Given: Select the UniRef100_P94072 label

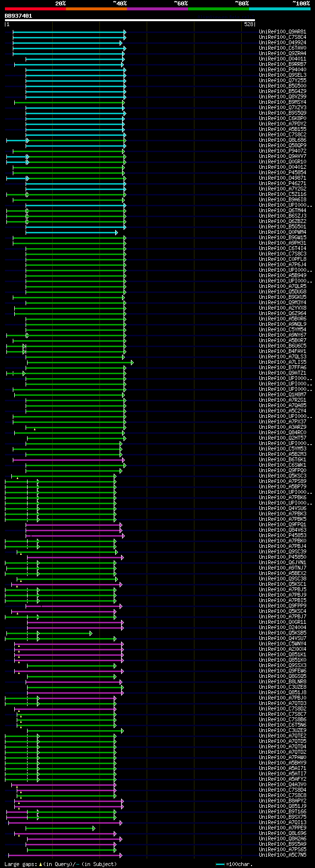Looking at the screenshot, I should click(x=283, y=151).
